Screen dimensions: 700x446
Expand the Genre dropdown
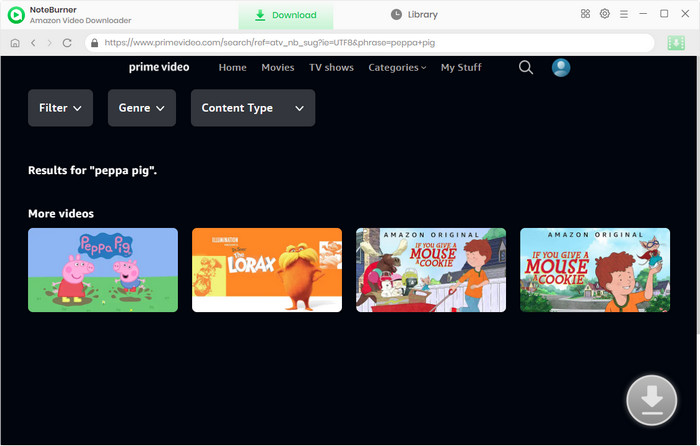[142, 108]
